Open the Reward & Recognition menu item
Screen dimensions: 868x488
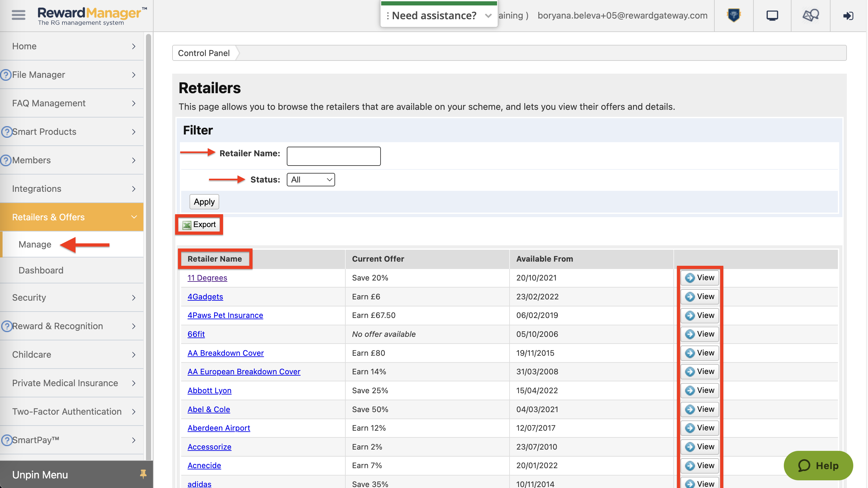[x=72, y=326]
